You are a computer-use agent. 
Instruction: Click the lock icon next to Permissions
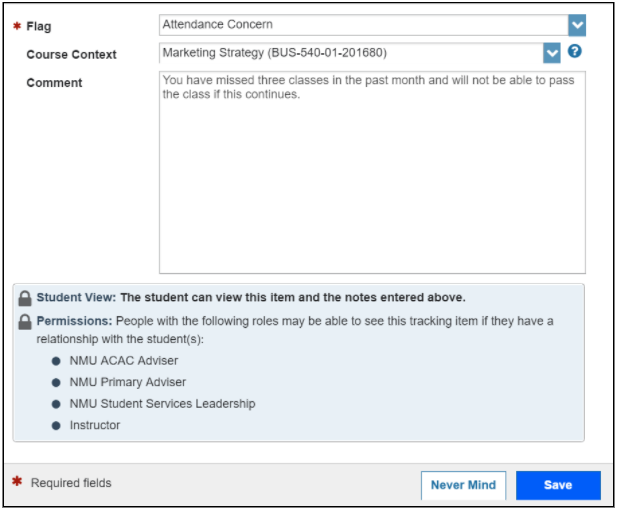click(x=24, y=321)
